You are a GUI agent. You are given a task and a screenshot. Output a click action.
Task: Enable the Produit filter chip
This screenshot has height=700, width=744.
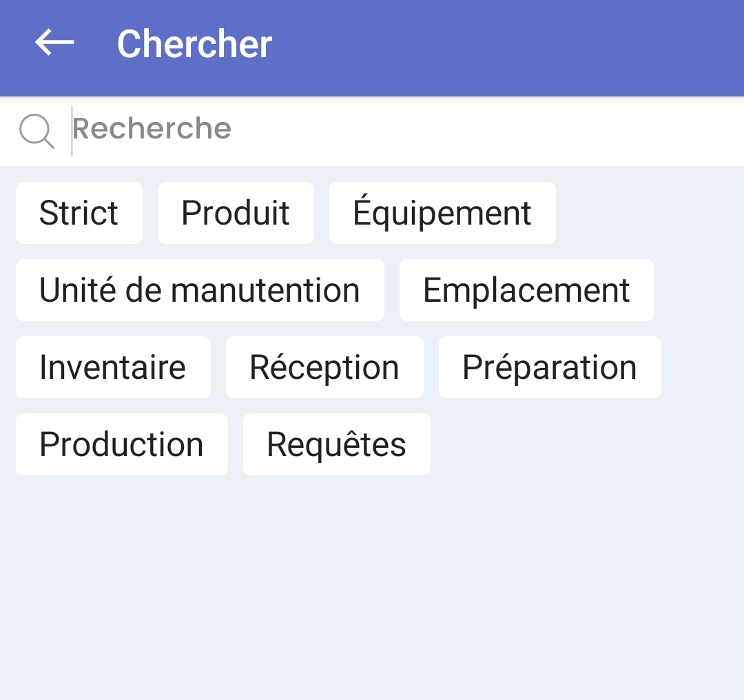236,213
